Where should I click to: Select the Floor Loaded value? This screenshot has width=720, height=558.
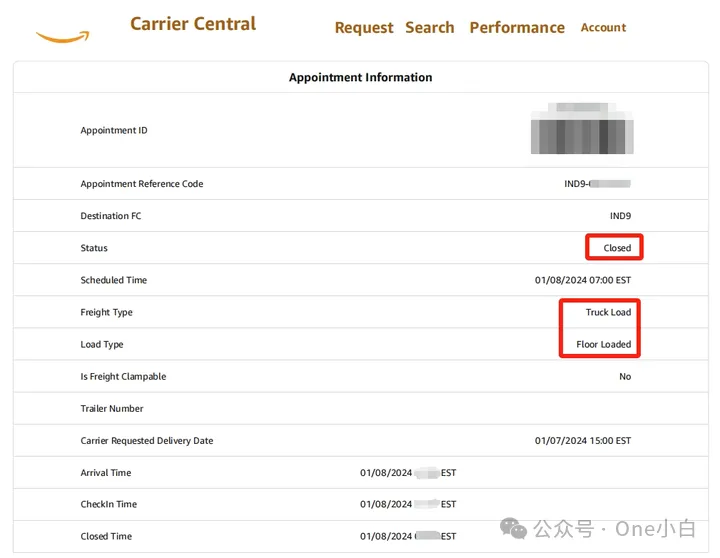[x=603, y=344]
